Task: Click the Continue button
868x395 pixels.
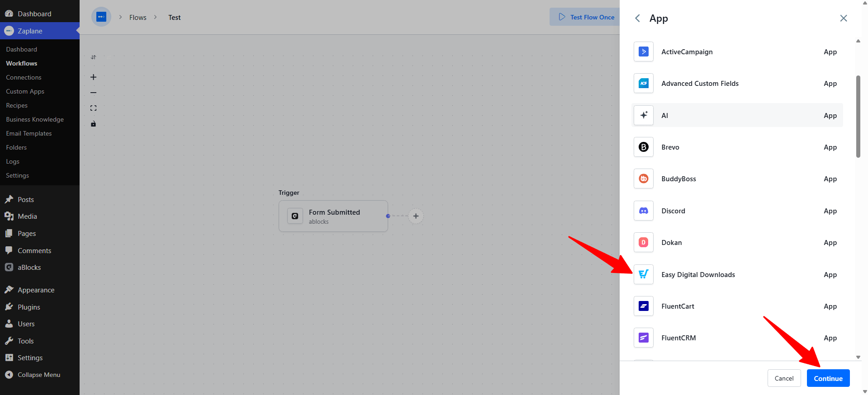Action: [828, 378]
